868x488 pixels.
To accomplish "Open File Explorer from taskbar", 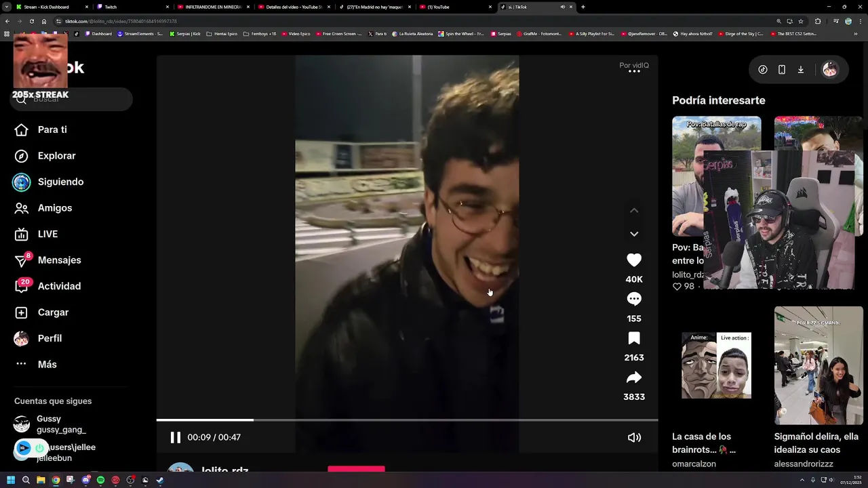I will point(41,480).
